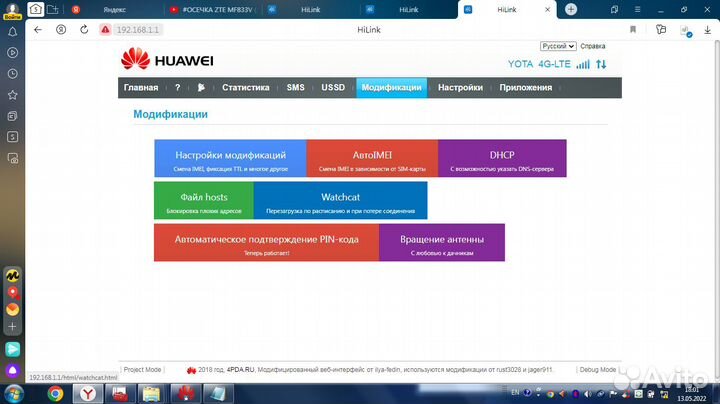The image size is (720, 404).
Task: Open Alice assistant icon in sidebar
Action: [x=12, y=370]
